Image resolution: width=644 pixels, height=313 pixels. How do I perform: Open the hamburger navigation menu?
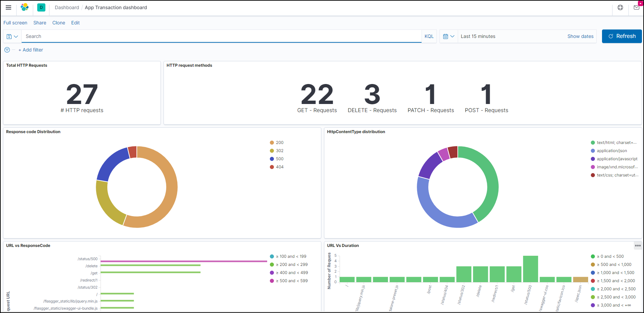(8, 7)
